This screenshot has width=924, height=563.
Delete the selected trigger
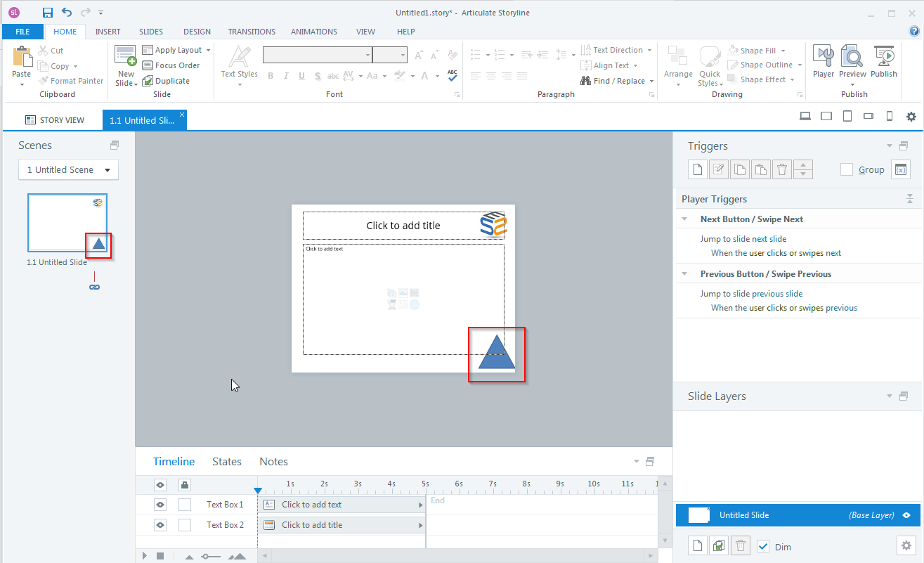click(x=782, y=169)
